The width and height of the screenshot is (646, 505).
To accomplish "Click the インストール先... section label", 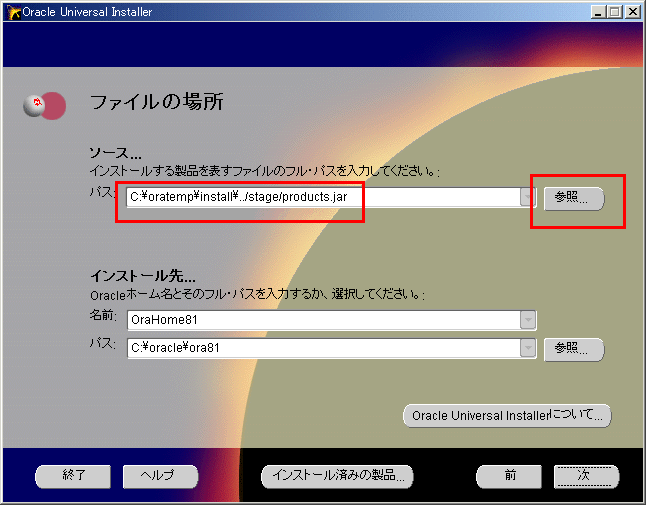I will [143, 276].
